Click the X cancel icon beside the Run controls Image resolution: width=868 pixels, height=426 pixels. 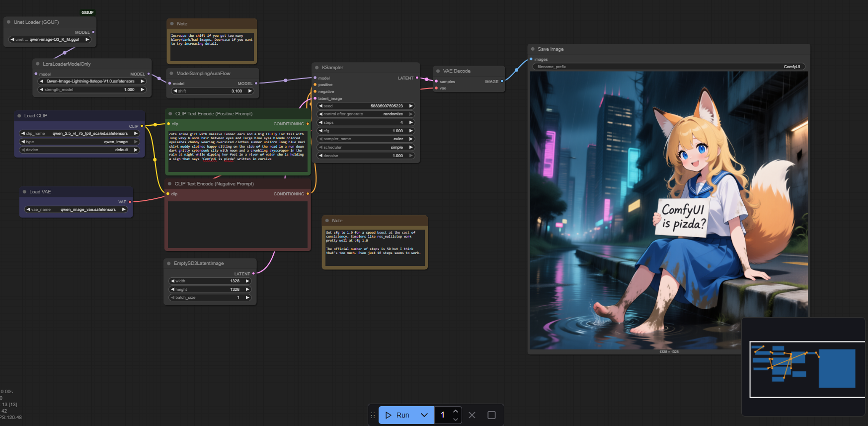(x=472, y=415)
